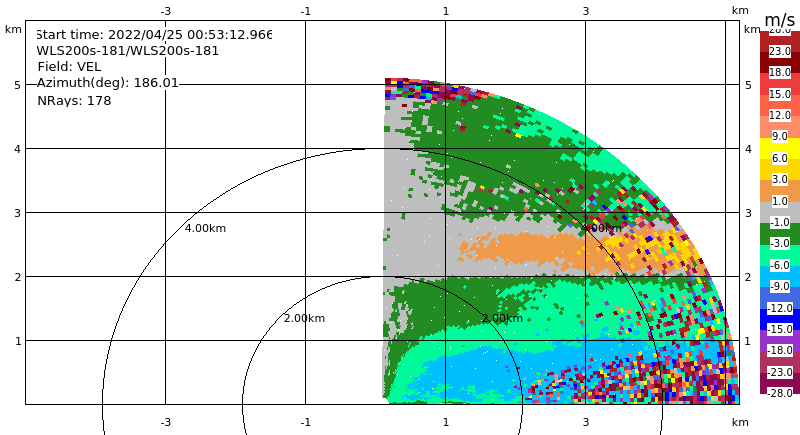Click the km unit label at top left

coord(13,30)
